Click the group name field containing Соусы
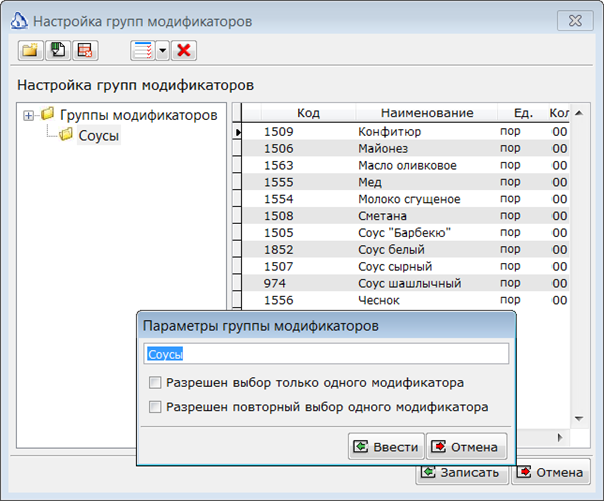604x501 pixels. [326, 354]
